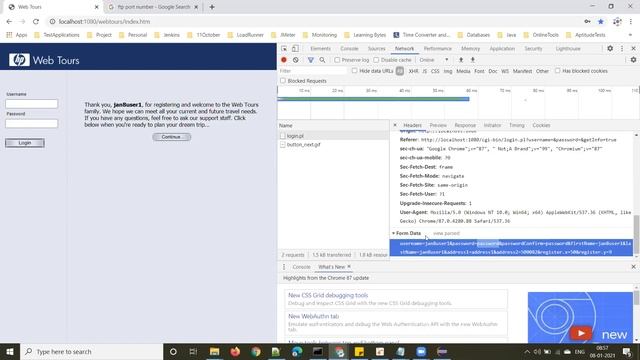Click the DevTools inspect element icon
The height and width of the screenshot is (360, 640).
click(284, 49)
